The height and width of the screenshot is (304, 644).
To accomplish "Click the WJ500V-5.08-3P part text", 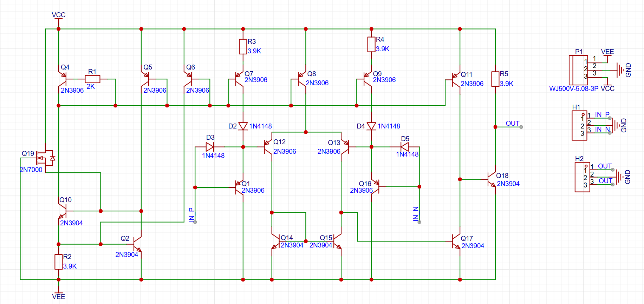I will (x=574, y=89).
